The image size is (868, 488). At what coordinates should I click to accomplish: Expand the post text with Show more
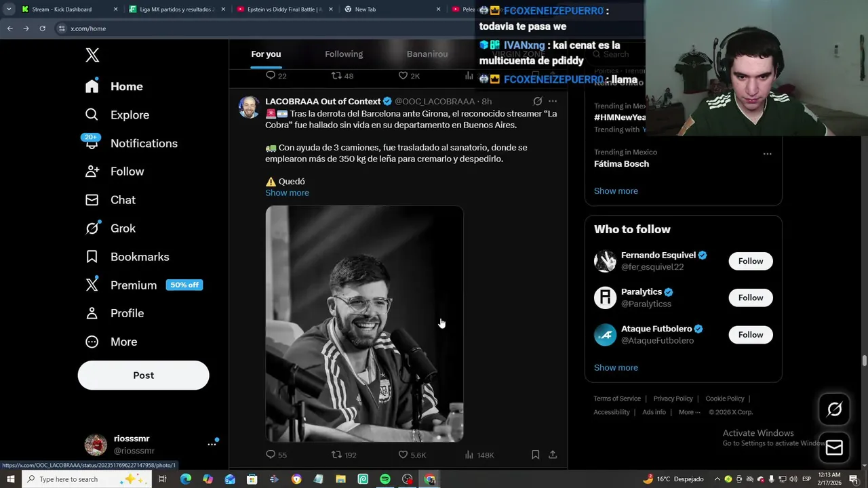(287, 192)
